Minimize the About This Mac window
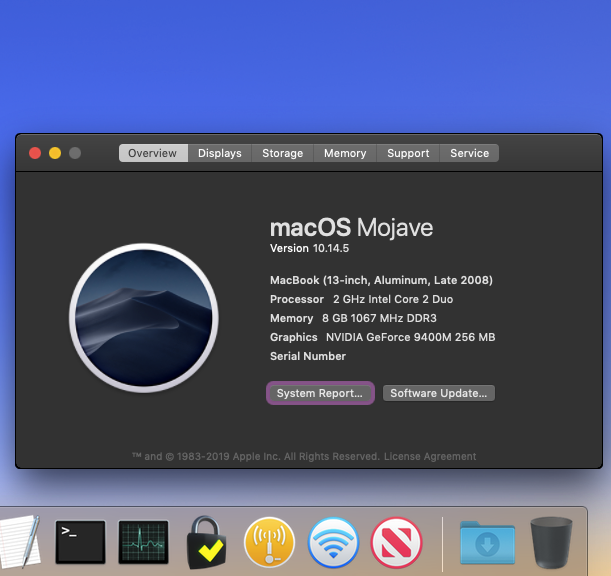Viewport: 611px width, 576px height. [55, 153]
